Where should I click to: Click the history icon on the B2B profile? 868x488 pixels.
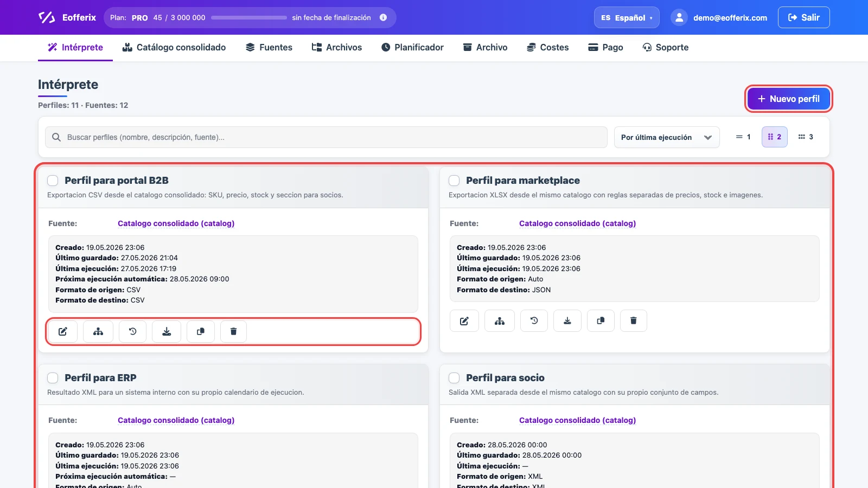(x=133, y=331)
